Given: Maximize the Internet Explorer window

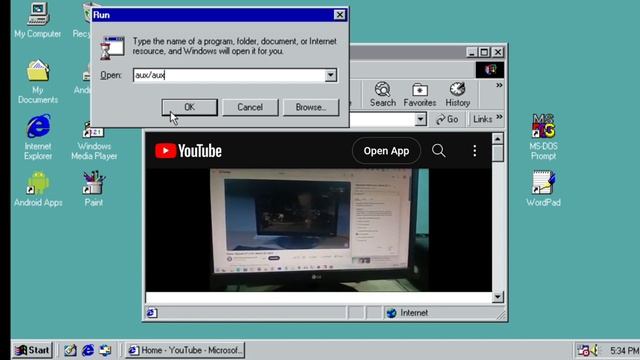Looking at the screenshot, I should (484, 52).
